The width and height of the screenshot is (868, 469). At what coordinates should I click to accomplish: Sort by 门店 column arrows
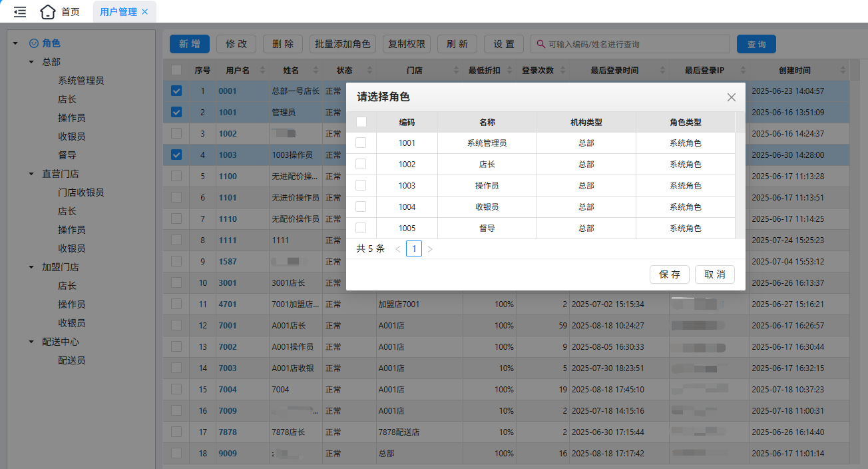pyautogui.click(x=455, y=70)
